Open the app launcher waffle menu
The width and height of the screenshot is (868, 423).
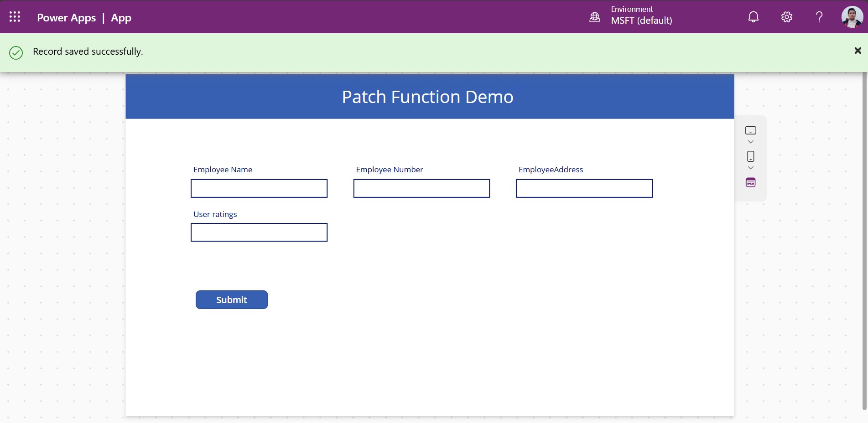coord(15,17)
